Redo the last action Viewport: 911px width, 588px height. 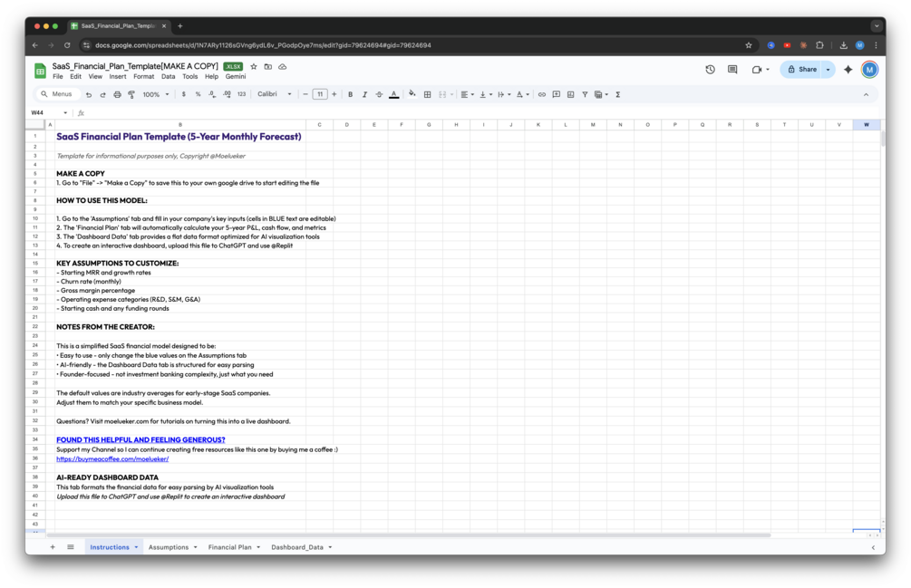[102, 94]
